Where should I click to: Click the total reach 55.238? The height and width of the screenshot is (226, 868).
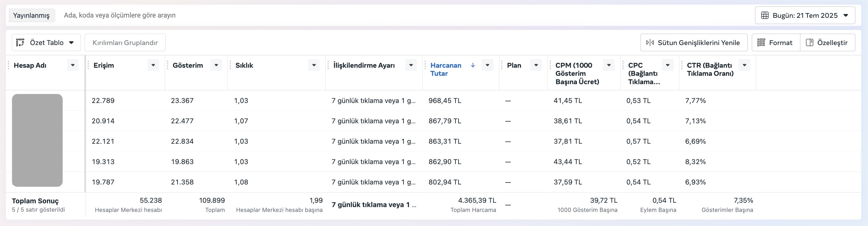coord(151,200)
